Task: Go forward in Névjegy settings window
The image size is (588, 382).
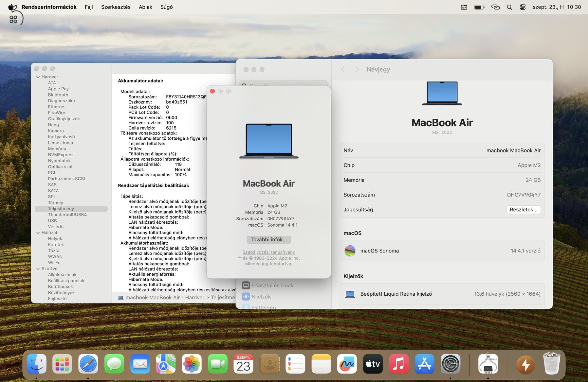Action: 357,69
